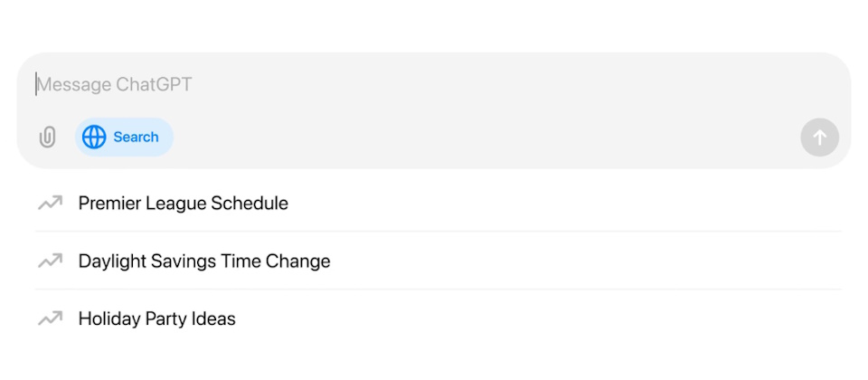This screenshot has width=868, height=380.
Task: Click the word "Ideas" in the third suggestion
Action: pyautogui.click(x=212, y=318)
